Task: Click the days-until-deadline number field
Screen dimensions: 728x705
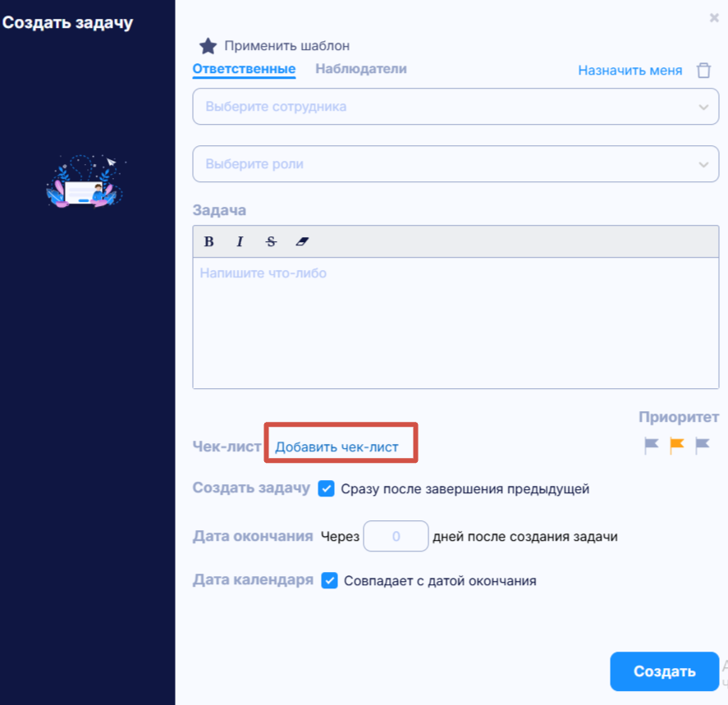Action: pos(396,536)
